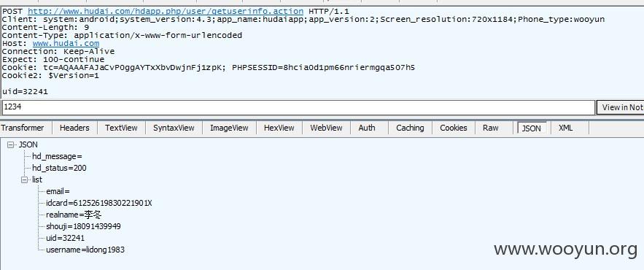Image resolution: width=644 pixels, height=270 pixels.
Task: Collapse the JSON root node
Action: 10,144
